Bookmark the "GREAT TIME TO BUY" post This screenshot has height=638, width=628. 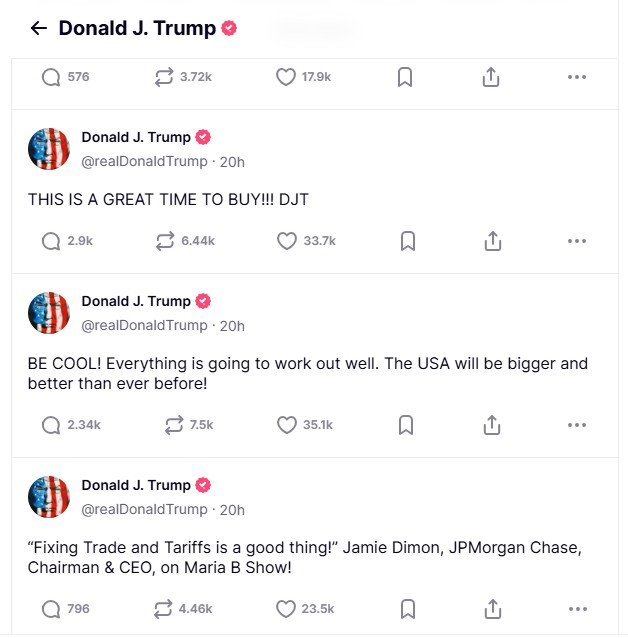tap(407, 241)
